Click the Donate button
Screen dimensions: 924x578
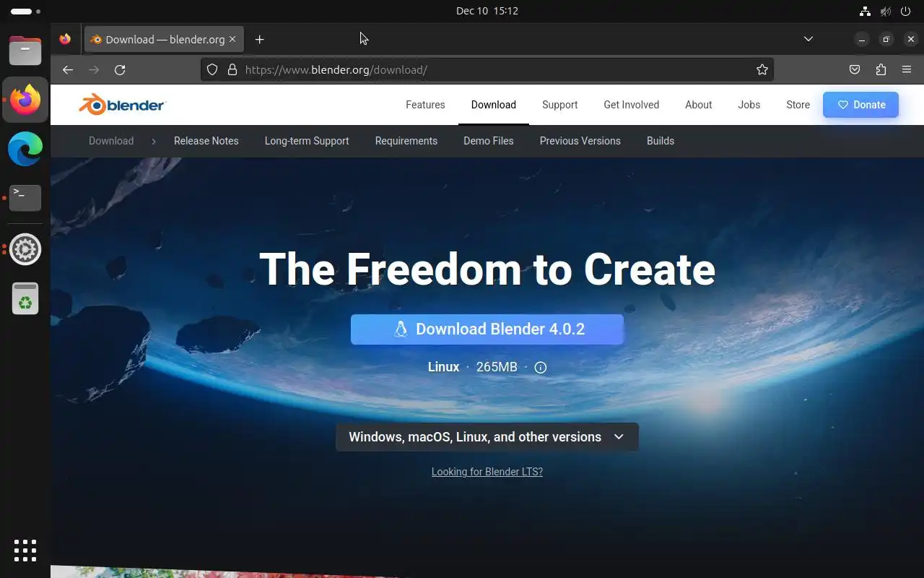tap(861, 105)
